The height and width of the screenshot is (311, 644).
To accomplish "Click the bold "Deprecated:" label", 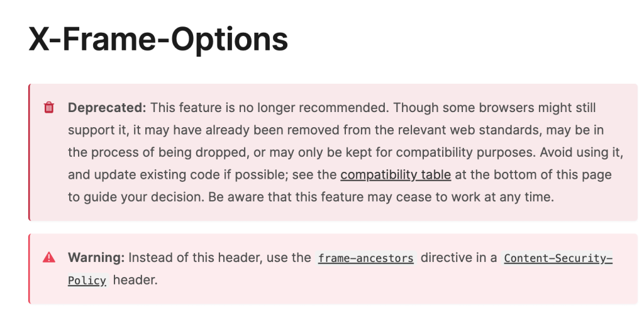I will click(107, 108).
